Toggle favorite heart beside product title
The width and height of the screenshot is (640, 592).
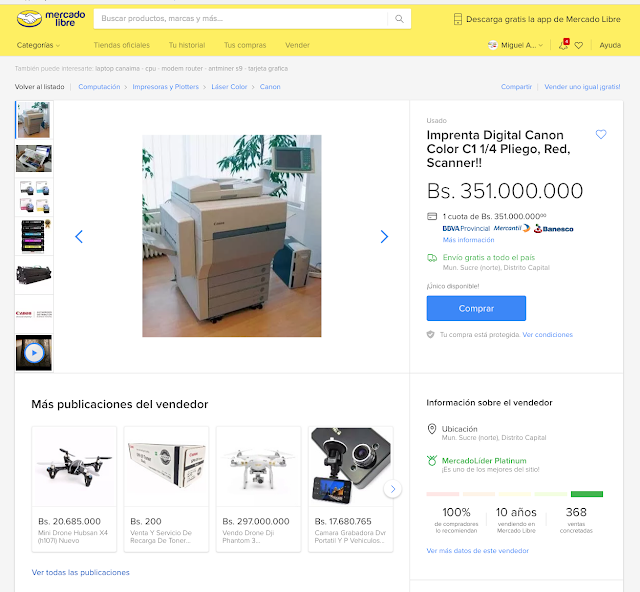point(601,134)
